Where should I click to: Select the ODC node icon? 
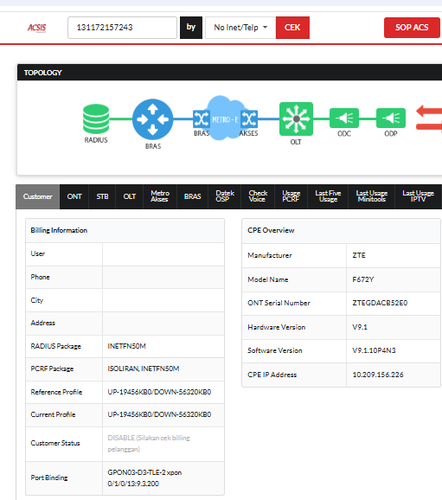coord(344,118)
